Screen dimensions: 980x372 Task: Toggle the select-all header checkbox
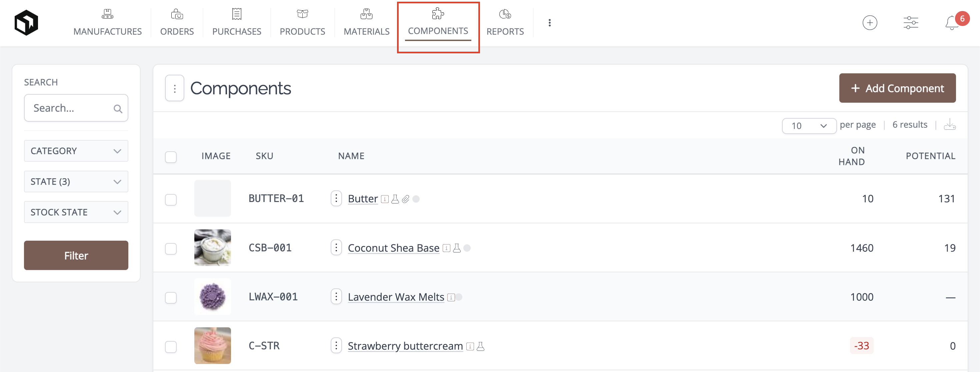click(x=171, y=157)
